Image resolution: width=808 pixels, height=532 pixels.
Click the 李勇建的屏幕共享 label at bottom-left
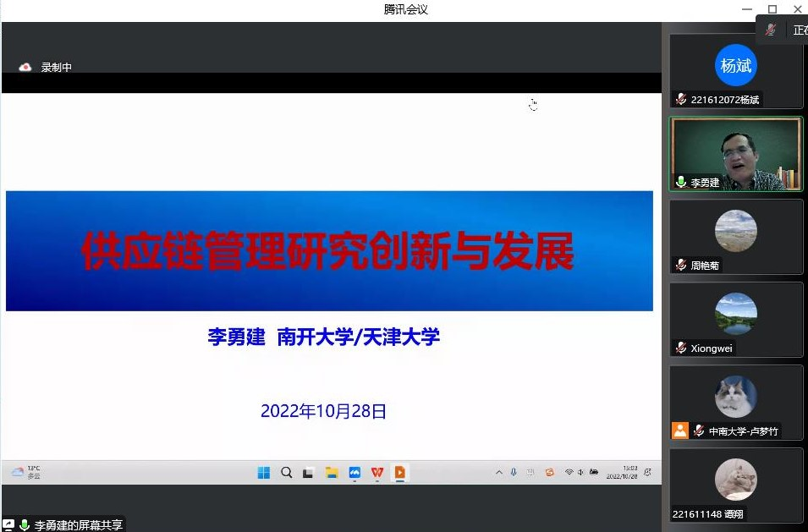coord(78,525)
